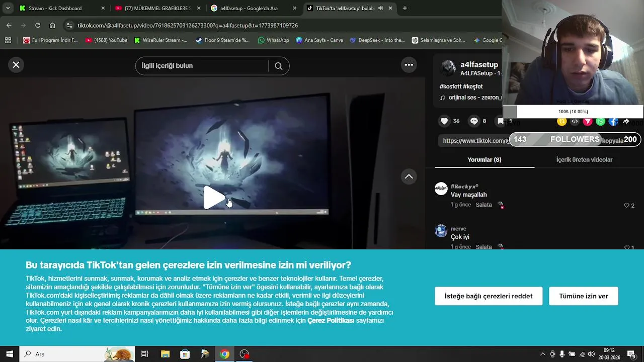Open 'Floor 9 Steam'de' bookmark
Image resolution: width=644 pixels, height=362 pixels.
point(222,40)
